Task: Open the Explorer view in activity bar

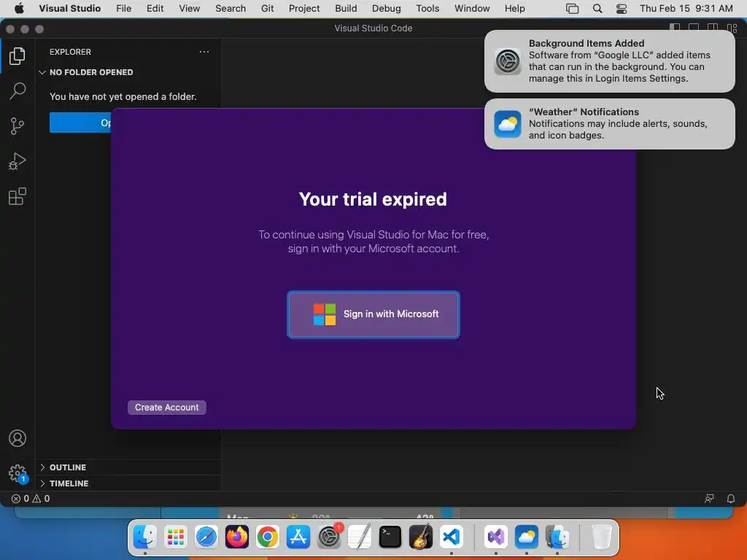Action: [x=18, y=56]
